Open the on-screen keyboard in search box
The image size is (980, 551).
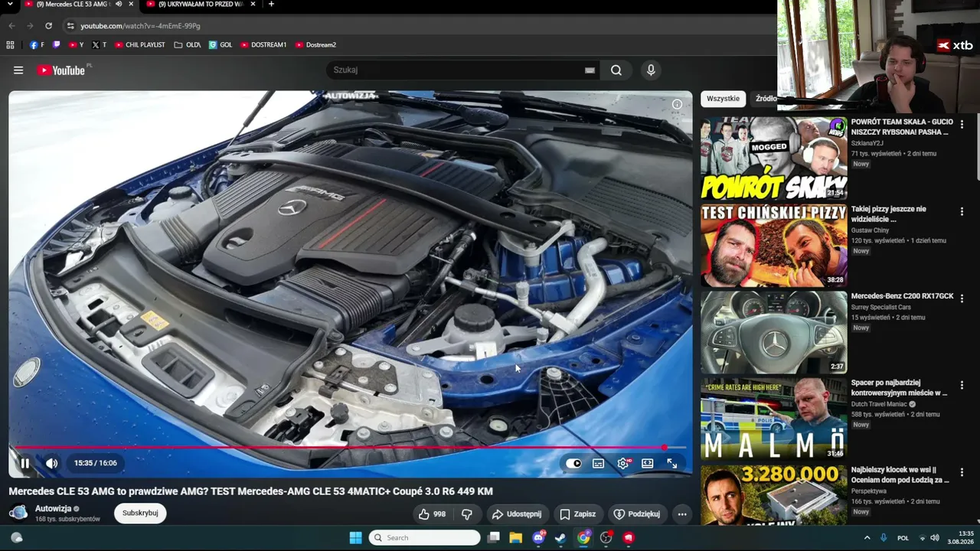590,70
